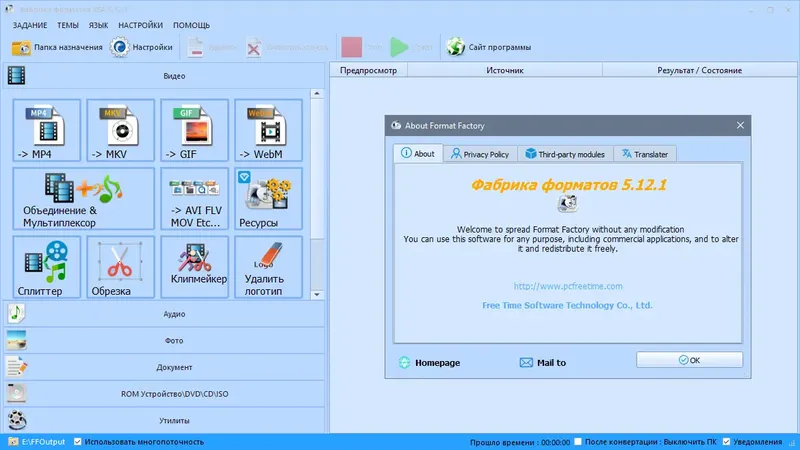Select the -> MP4 conversion icon

(x=46, y=130)
